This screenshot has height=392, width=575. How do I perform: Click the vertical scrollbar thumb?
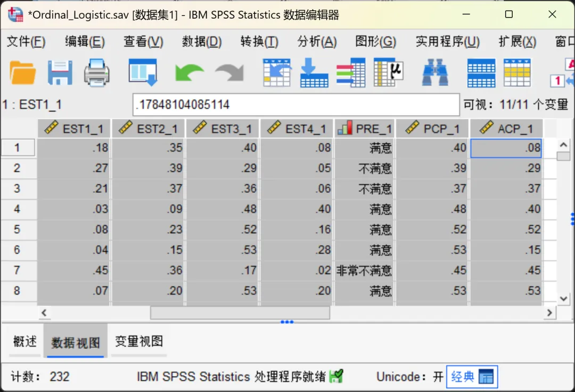(x=564, y=156)
